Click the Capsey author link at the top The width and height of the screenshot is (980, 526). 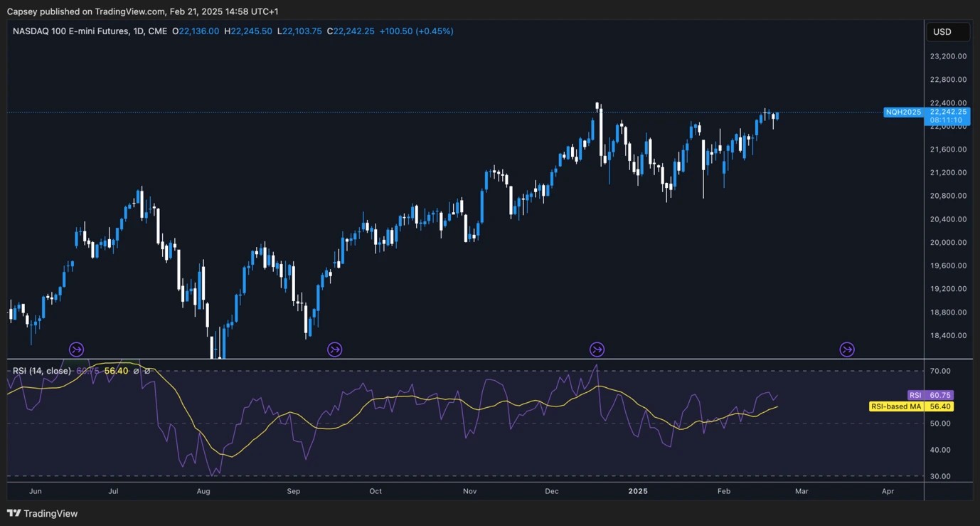tap(23, 11)
